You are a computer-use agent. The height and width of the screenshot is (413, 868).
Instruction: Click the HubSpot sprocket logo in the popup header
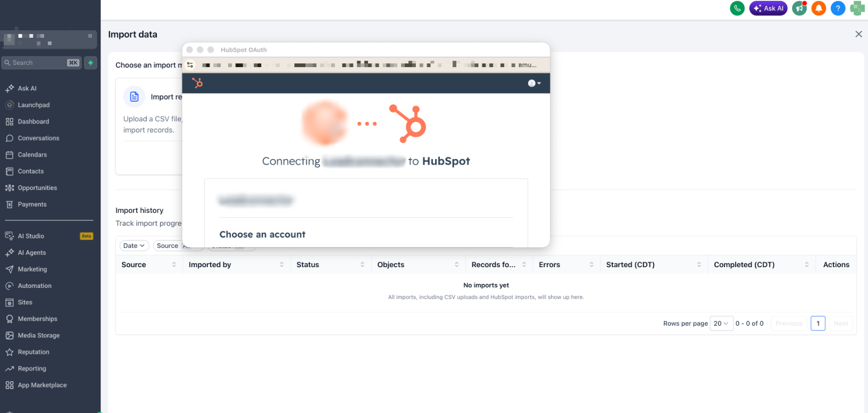point(197,83)
